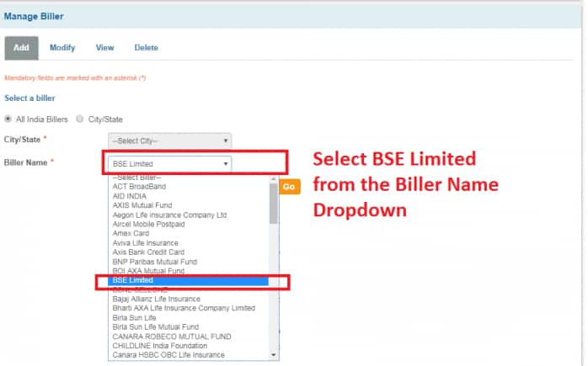Screen dimensions: 588x366
Task: Click the biller list scrollbar thumb
Action: [273, 204]
